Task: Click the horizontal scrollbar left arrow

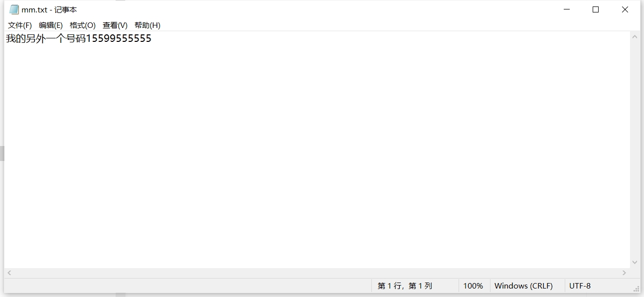Action: coord(9,273)
